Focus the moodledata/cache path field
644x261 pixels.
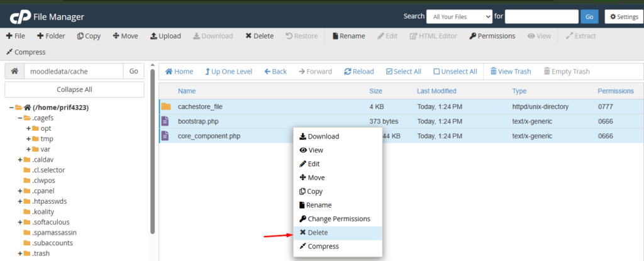(74, 71)
